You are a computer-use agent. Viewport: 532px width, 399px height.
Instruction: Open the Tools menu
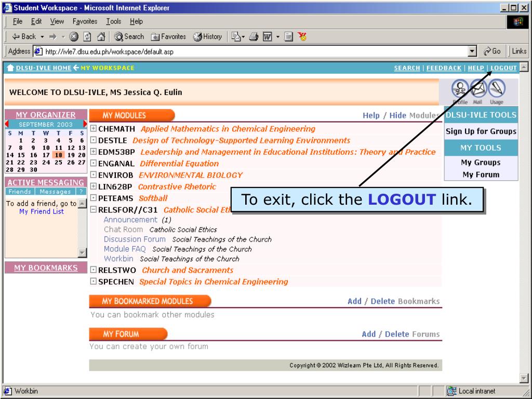coord(113,21)
